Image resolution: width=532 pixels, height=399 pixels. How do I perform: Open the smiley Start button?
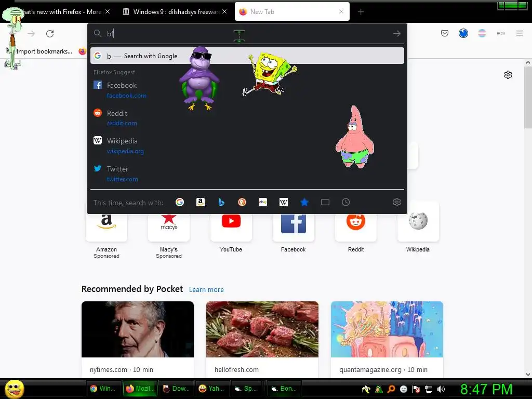click(14, 389)
